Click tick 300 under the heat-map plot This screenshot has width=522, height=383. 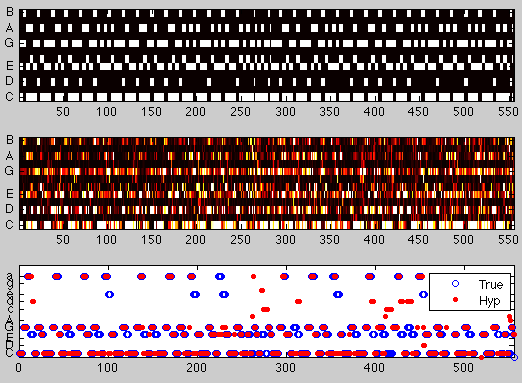285,240
